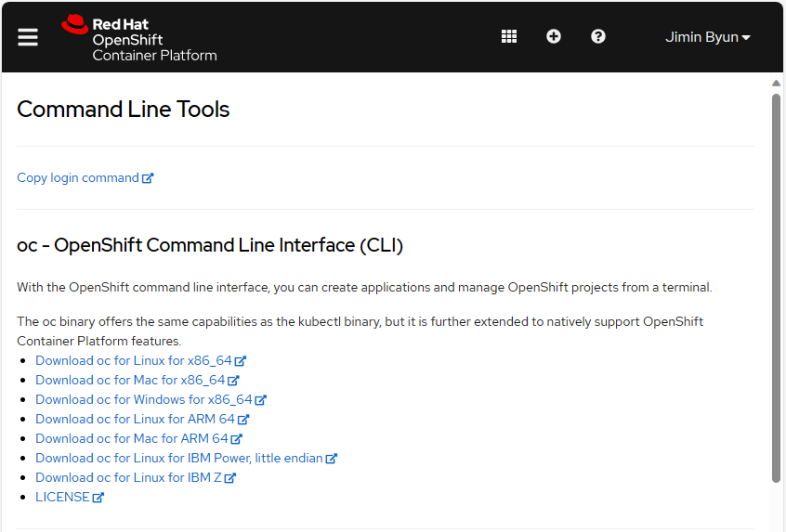Download oc for Mac for x86_64
This screenshot has width=786, height=532.
(x=130, y=381)
